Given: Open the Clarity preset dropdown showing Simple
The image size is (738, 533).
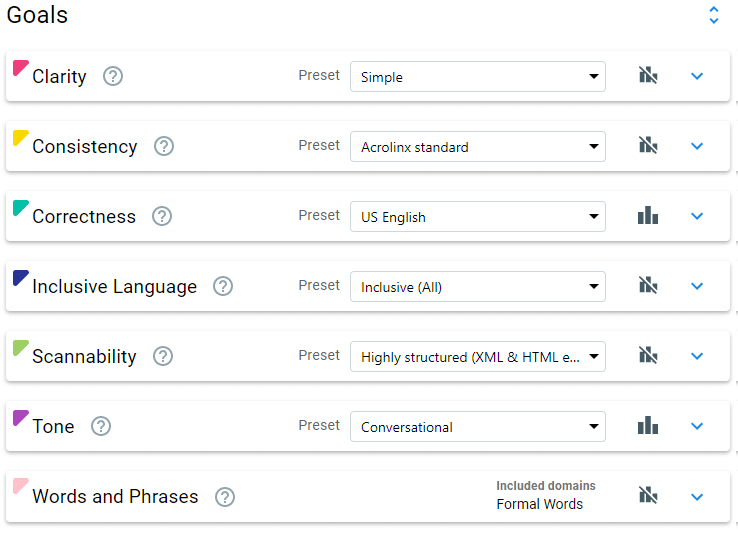Looking at the screenshot, I should [478, 76].
